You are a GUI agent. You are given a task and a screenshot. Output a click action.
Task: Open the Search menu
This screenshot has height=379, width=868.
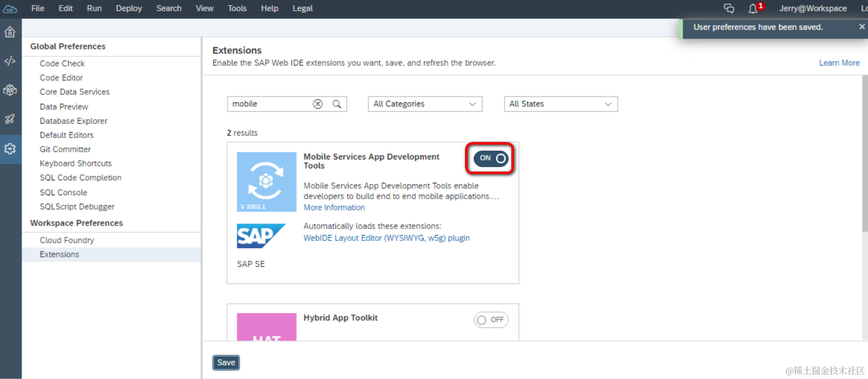coord(169,8)
